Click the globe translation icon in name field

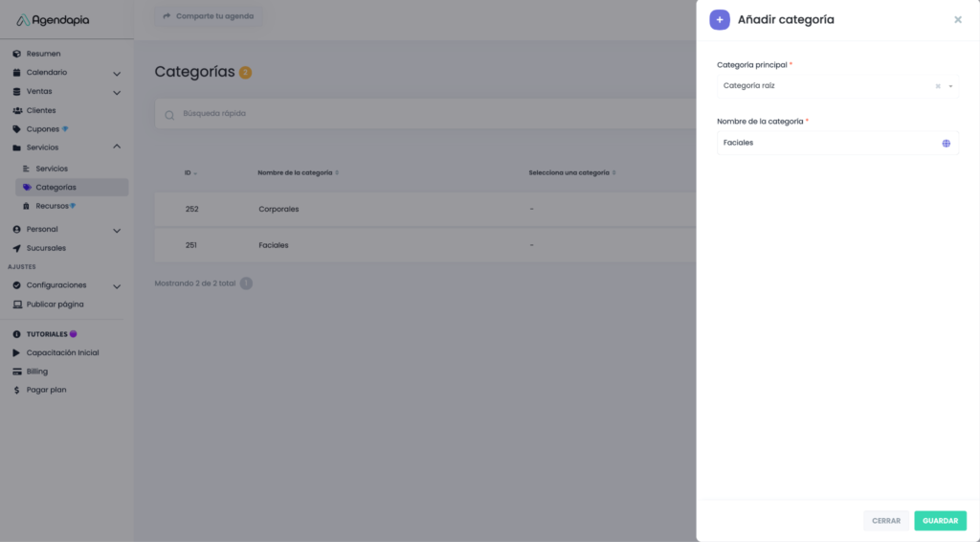pyautogui.click(x=946, y=143)
